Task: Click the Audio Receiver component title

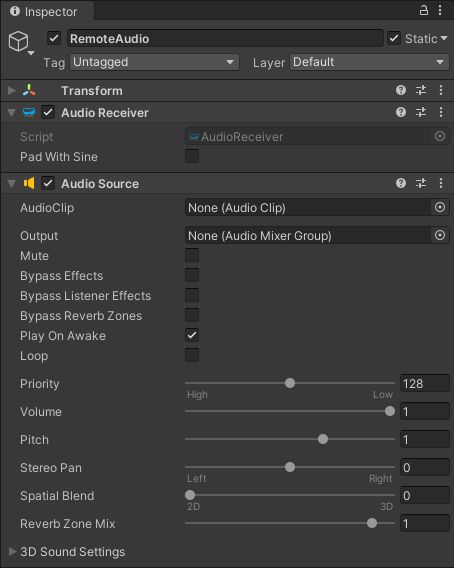Action: point(105,113)
